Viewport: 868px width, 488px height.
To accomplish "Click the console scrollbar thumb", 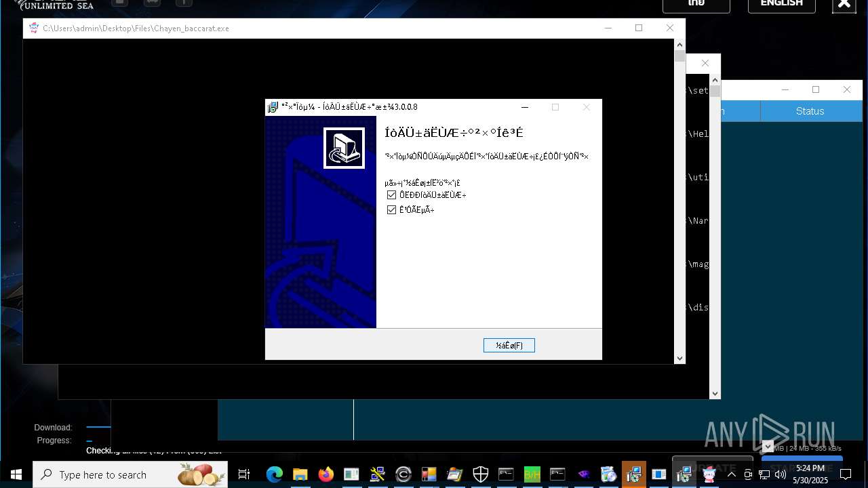I will [679, 56].
